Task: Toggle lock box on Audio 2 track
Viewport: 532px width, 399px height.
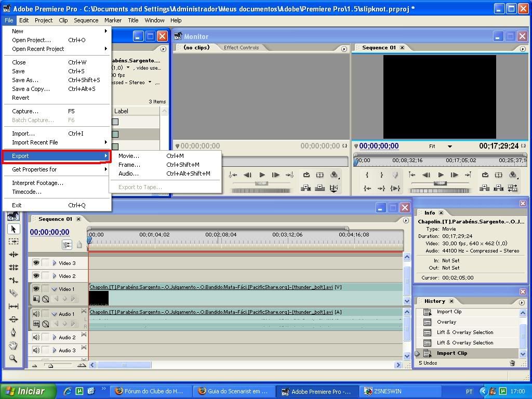Action: point(45,337)
